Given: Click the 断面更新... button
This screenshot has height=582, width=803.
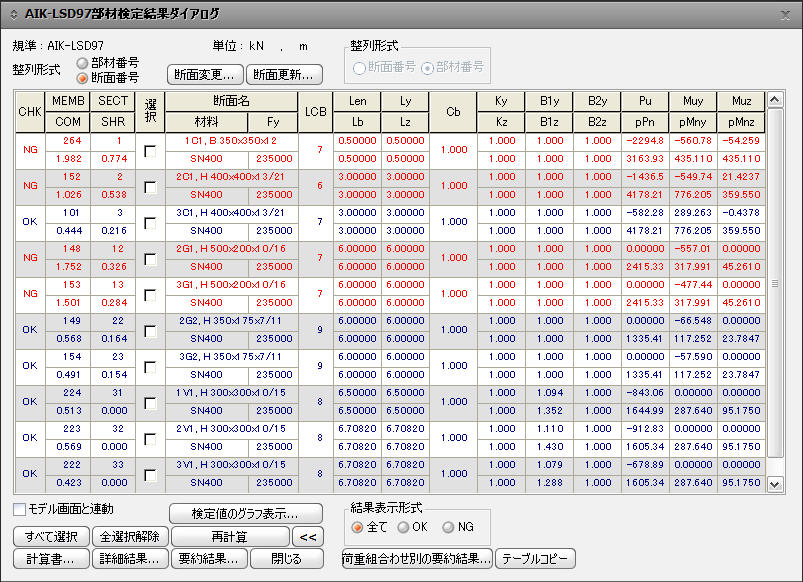Looking at the screenshot, I should [284, 75].
